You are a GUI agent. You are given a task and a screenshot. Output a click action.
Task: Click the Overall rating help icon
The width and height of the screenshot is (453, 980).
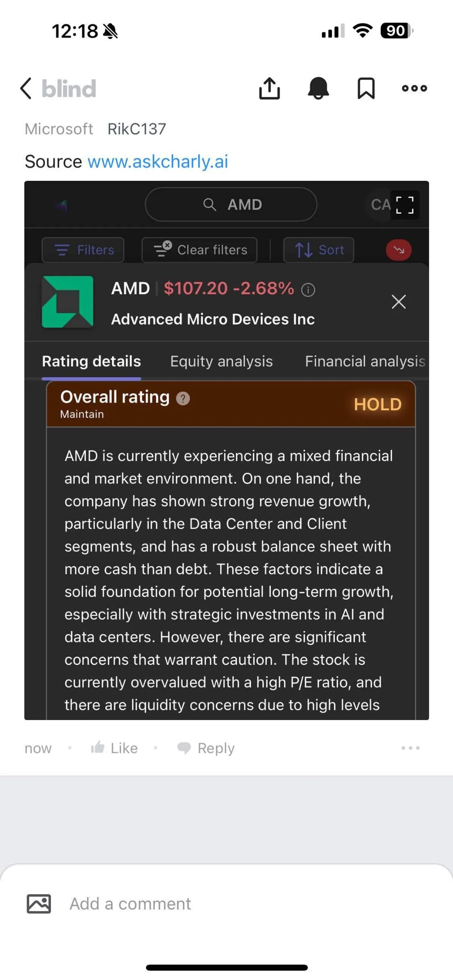(183, 398)
